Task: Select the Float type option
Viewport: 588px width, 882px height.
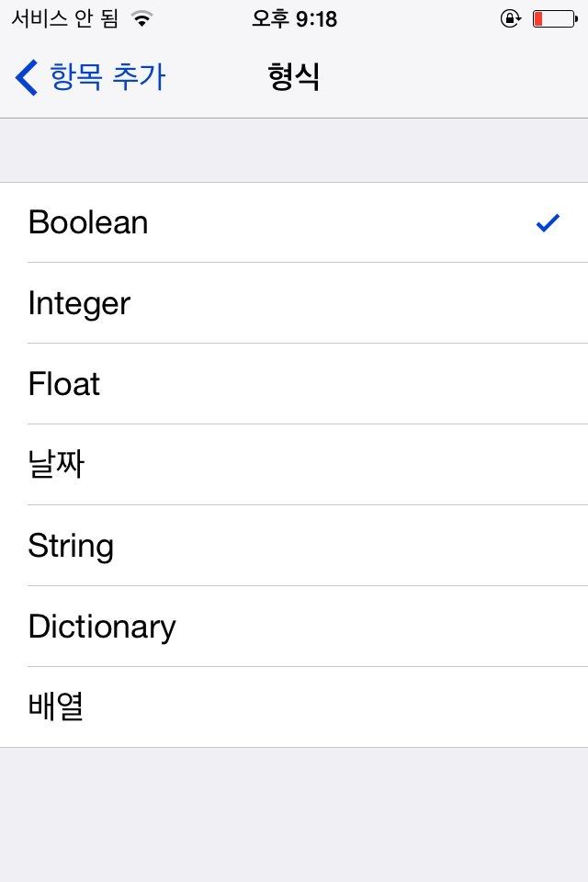Action: point(294,384)
